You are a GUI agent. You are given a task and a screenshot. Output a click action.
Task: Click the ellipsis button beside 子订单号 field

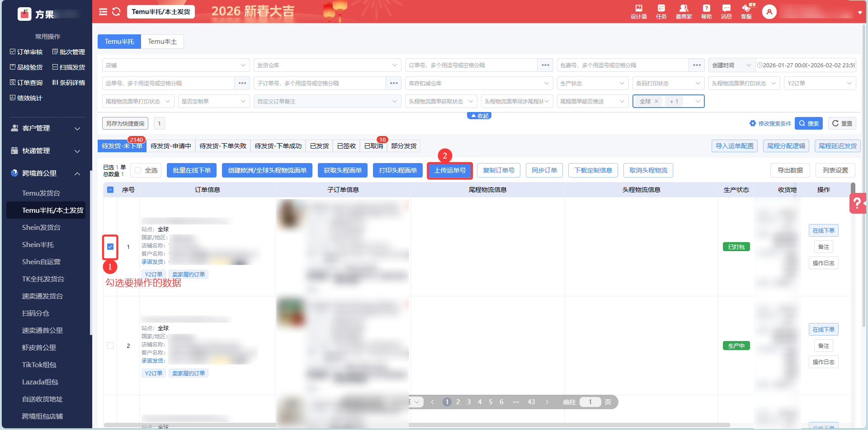394,83
